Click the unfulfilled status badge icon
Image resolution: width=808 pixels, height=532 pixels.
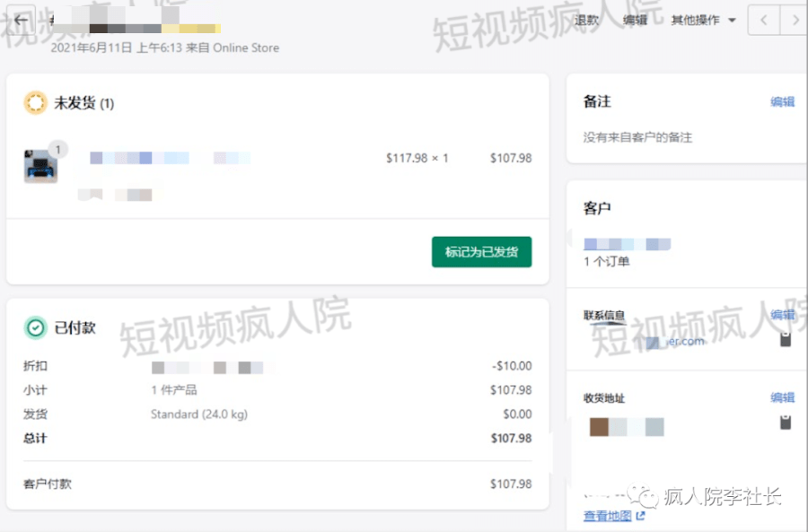pos(36,103)
